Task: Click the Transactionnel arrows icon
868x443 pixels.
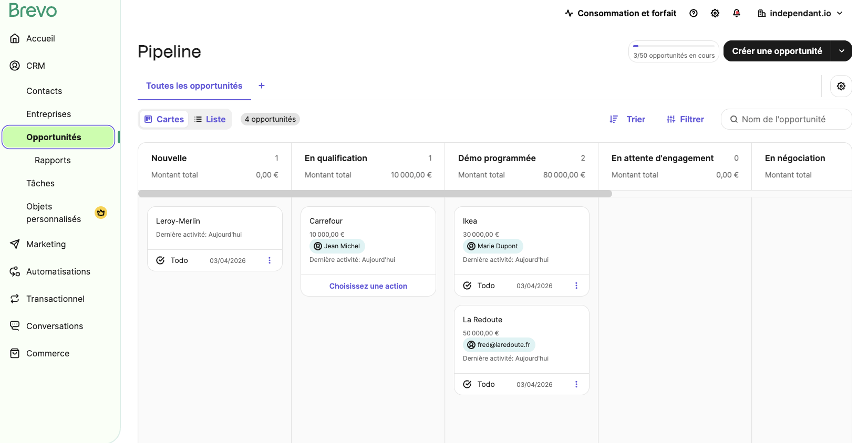Action: click(x=15, y=299)
